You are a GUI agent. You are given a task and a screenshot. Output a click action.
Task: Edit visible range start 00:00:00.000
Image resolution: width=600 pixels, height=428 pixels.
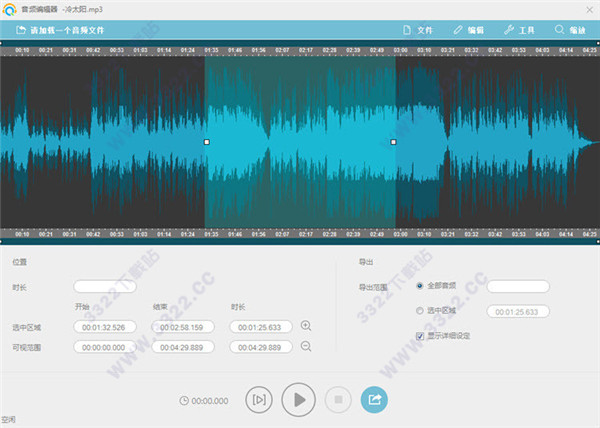pos(105,347)
